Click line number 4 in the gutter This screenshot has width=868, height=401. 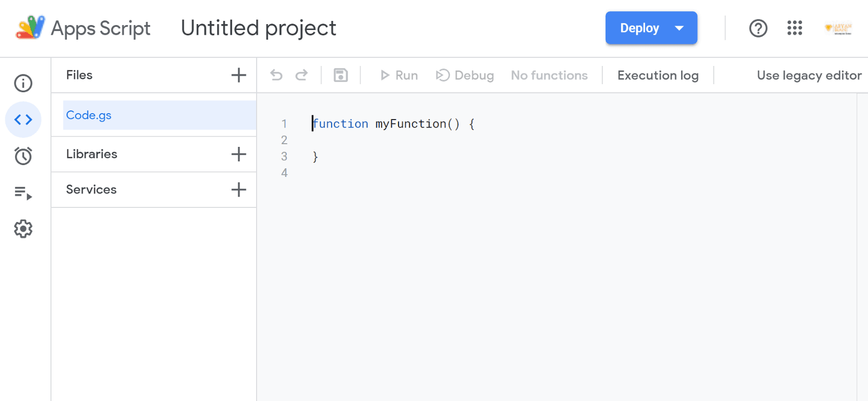click(x=284, y=173)
